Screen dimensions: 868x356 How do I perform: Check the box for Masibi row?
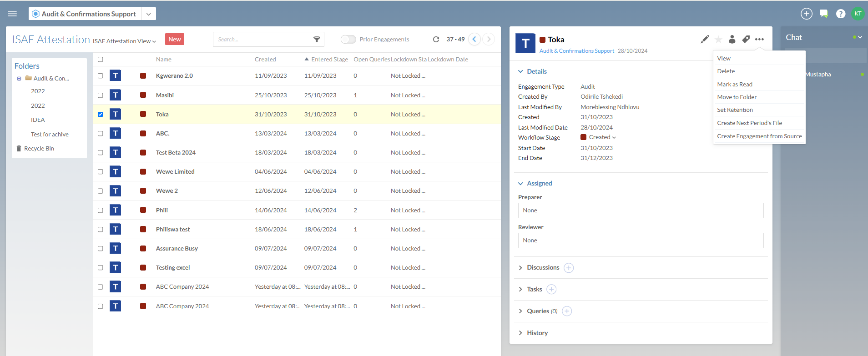(101, 95)
